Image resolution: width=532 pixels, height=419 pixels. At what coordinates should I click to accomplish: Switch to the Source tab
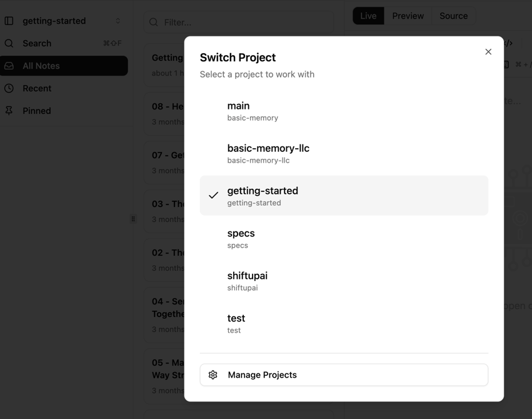click(453, 16)
